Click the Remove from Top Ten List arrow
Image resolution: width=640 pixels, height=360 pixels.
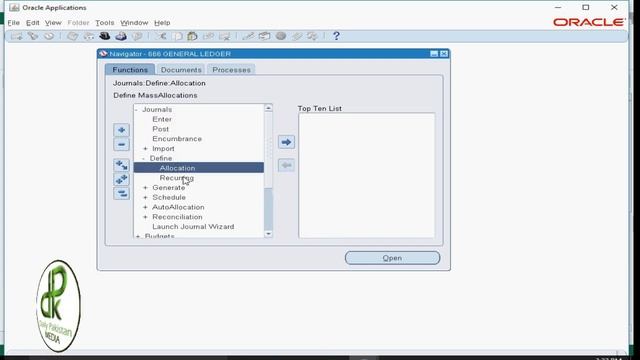[x=286, y=165]
